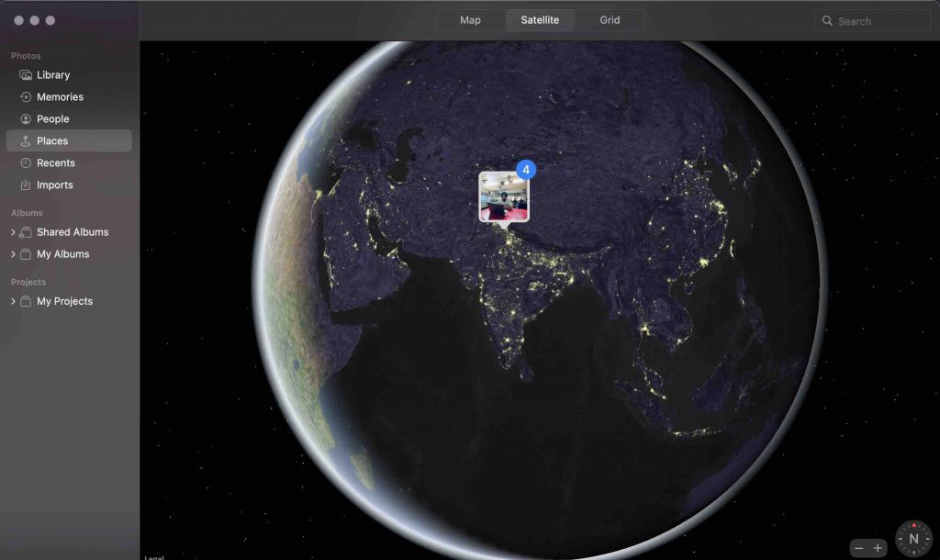The width and height of the screenshot is (940, 560).
Task: Click the compass north indicator
Action: (x=913, y=539)
